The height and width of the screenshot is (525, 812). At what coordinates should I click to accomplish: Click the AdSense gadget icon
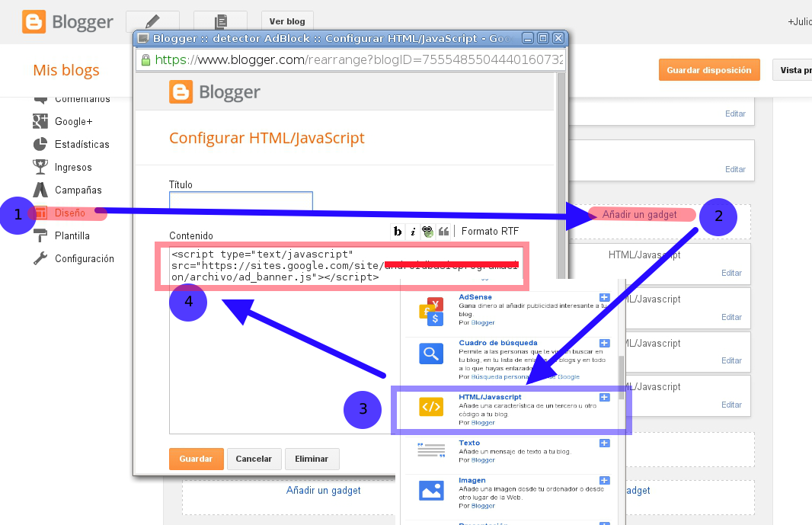(431, 312)
